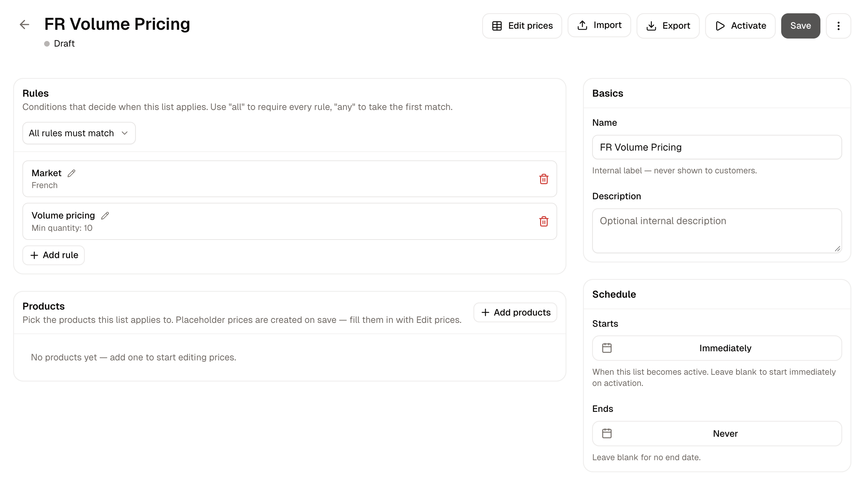The image size is (868, 477).
Task: Select the Market rule card
Action: pyautogui.click(x=289, y=179)
